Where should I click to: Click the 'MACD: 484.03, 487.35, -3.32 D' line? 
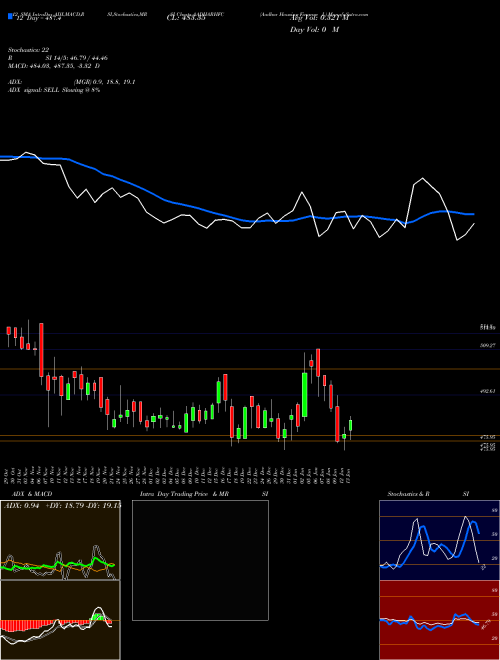[x=54, y=66]
